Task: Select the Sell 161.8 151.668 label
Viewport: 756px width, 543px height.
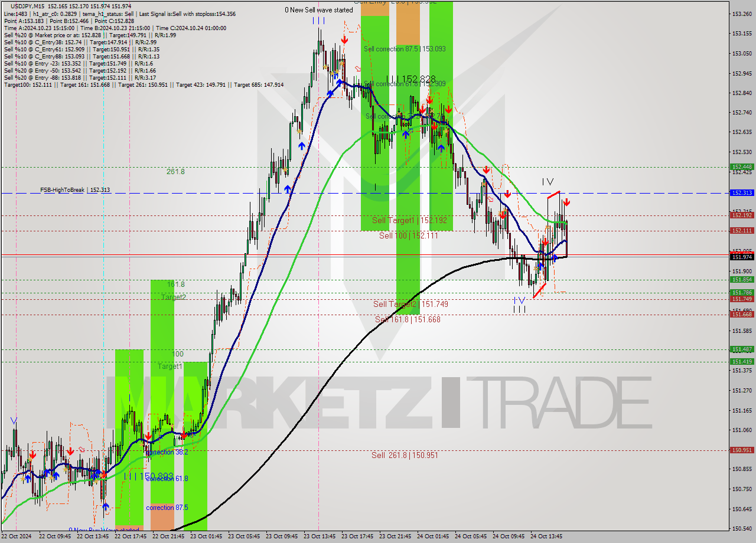Action: point(408,319)
